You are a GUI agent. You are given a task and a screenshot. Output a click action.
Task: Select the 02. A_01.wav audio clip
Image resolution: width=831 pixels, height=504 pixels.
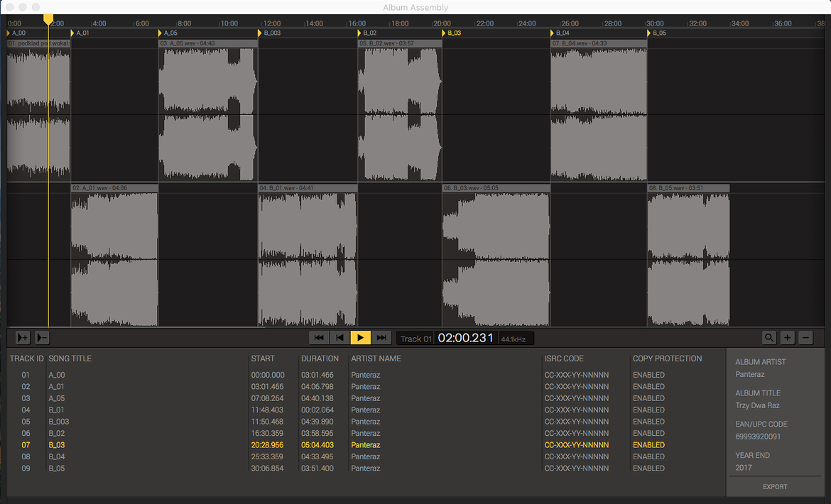coord(114,255)
